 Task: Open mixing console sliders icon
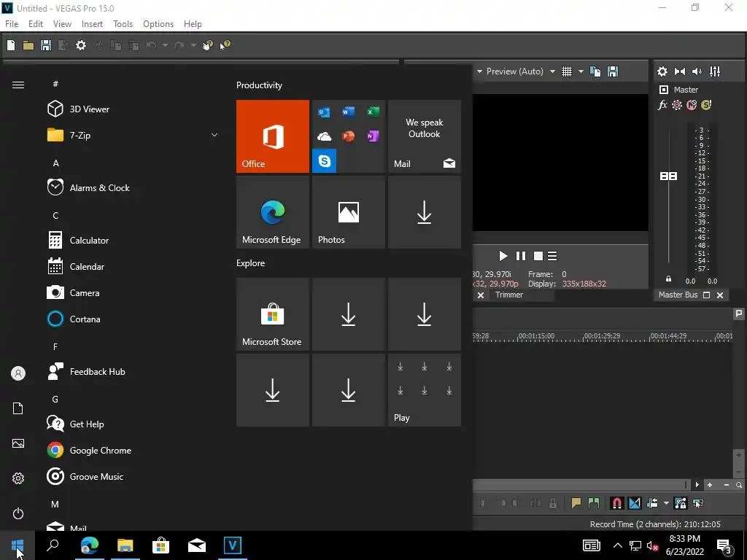point(715,71)
